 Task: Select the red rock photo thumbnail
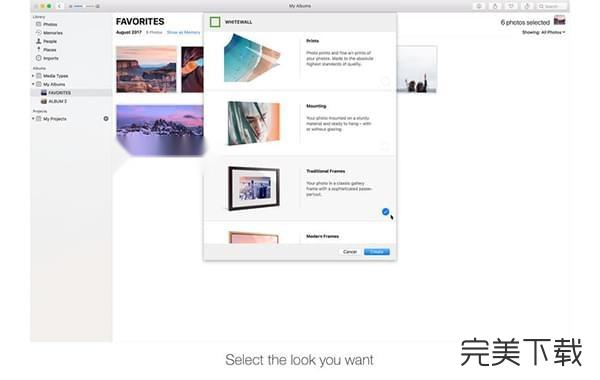(x=192, y=69)
